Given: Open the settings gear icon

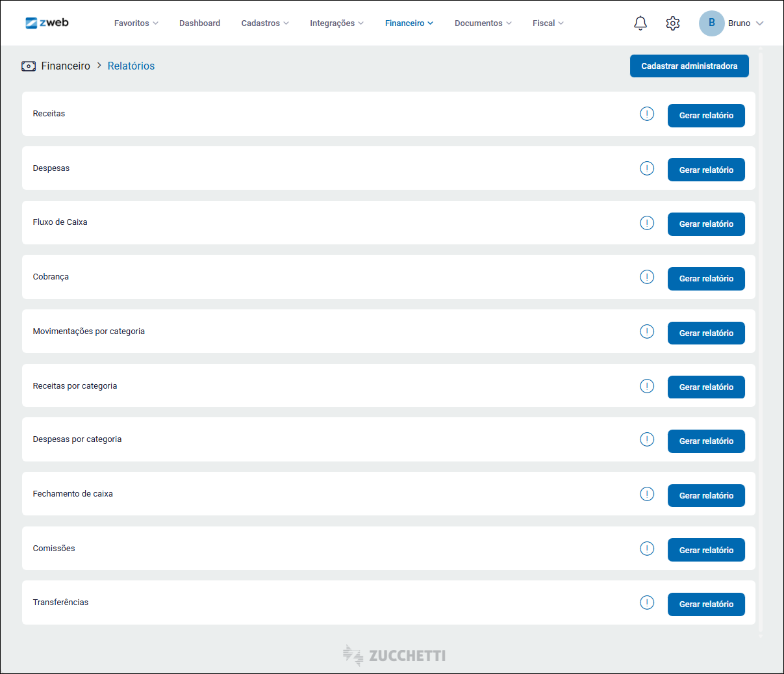Looking at the screenshot, I should coord(672,23).
